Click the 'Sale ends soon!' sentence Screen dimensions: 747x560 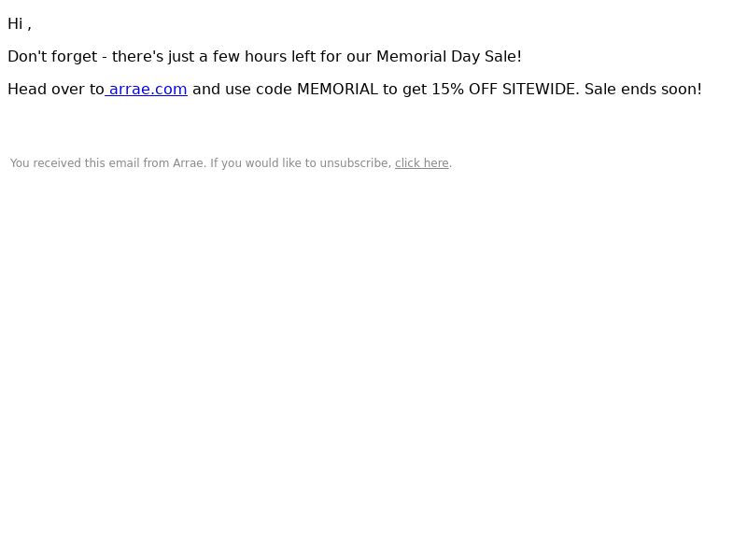coord(643,89)
